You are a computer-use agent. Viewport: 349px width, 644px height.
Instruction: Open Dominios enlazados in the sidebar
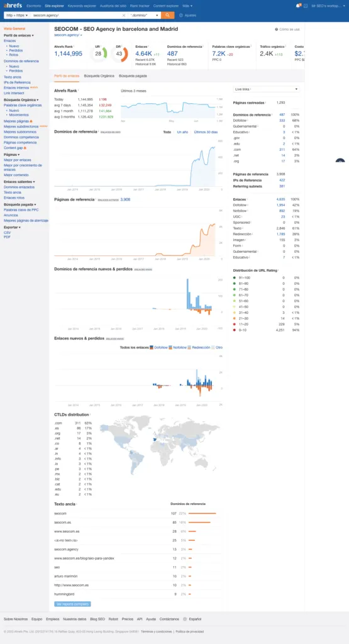pos(19,187)
